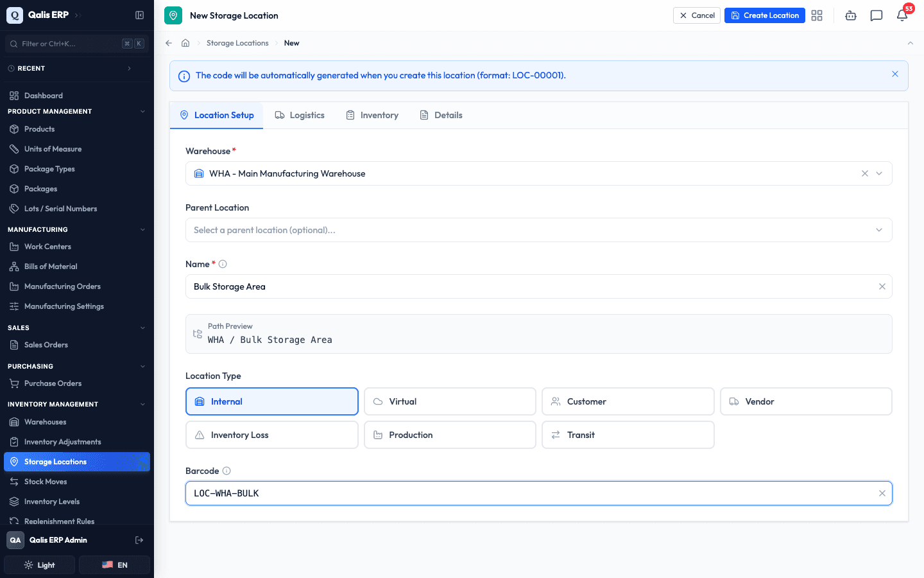Collapse the Sales section

[x=142, y=328]
